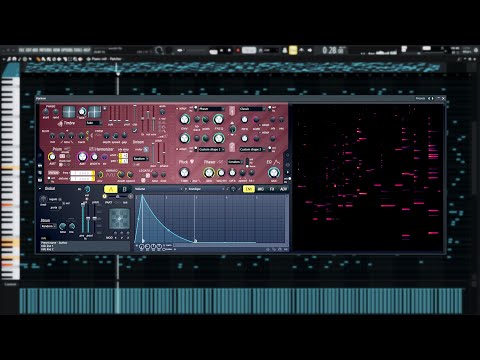Click the Harmonizer amt knob
This screenshot has height=360, width=480.
pos(82,157)
